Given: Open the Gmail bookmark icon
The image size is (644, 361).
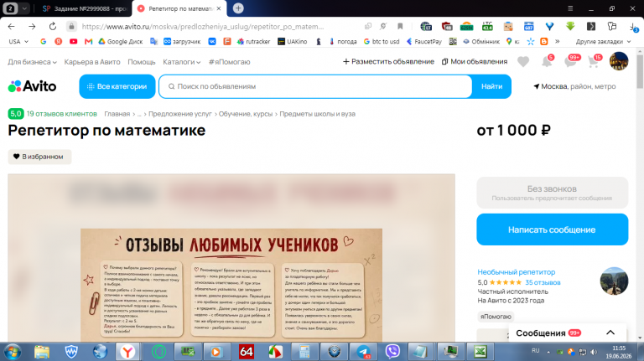Looking at the screenshot, I should point(88,41).
